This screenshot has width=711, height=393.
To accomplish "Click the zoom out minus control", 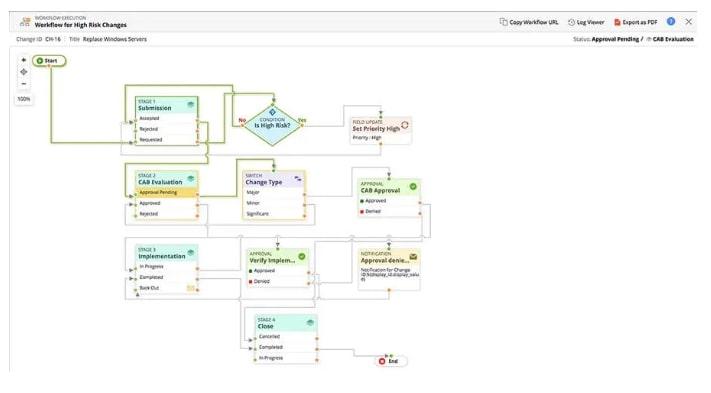I will point(24,84).
